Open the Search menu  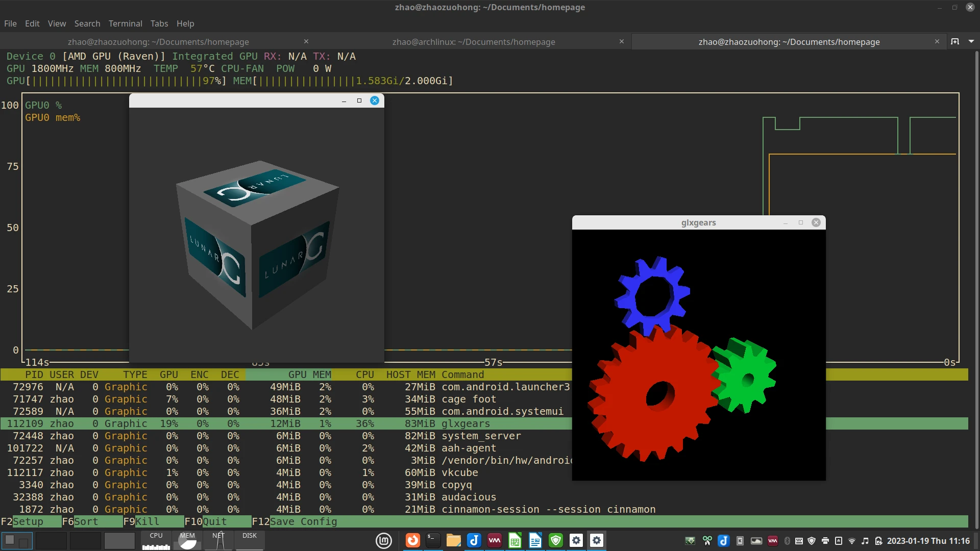click(87, 23)
